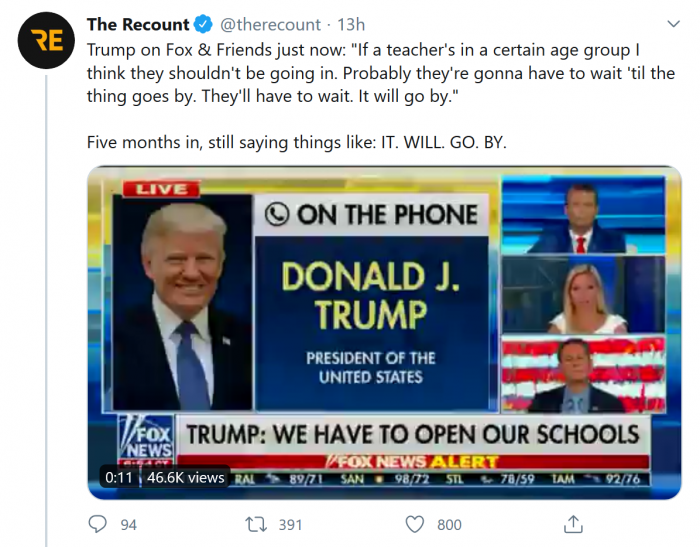This screenshot has width=700, height=547.
Task: Click the 94 replies count
Action: [128, 524]
